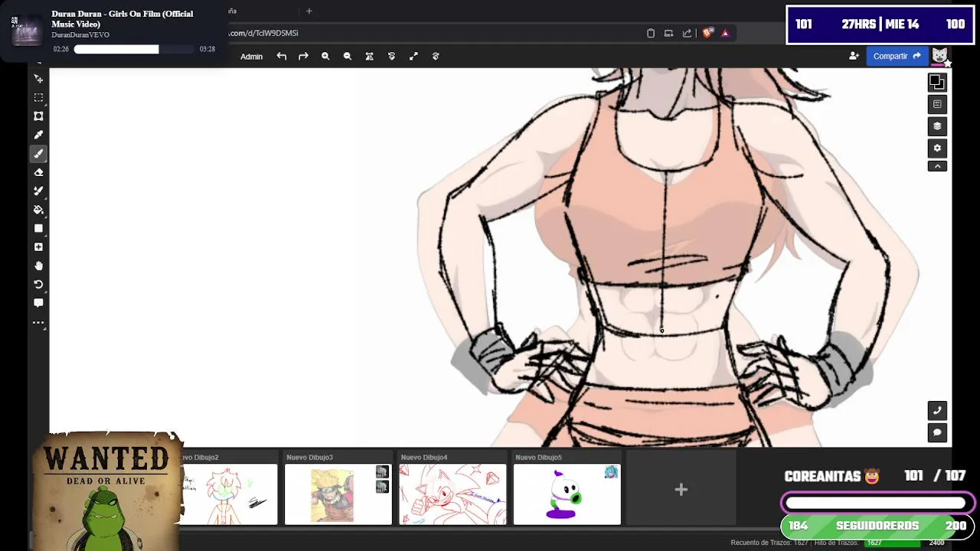Select the Comment tool in left toolbar
Screen dimensions: 980x551
coord(38,303)
